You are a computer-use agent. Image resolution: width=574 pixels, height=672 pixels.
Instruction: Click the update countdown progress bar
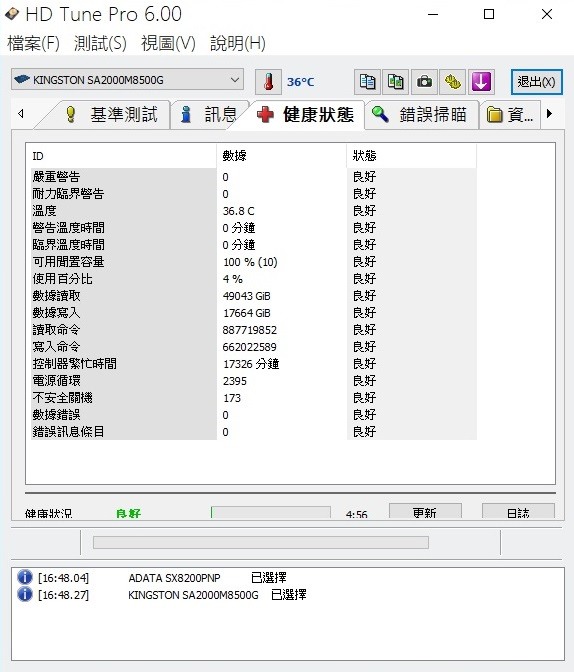tap(270, 512)
